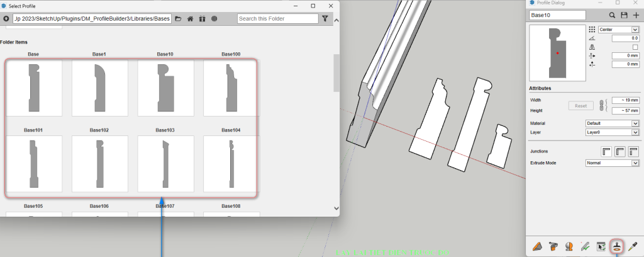Select the Base101 profile thumbnail
The image size is (644, 257).
[34, 164]
